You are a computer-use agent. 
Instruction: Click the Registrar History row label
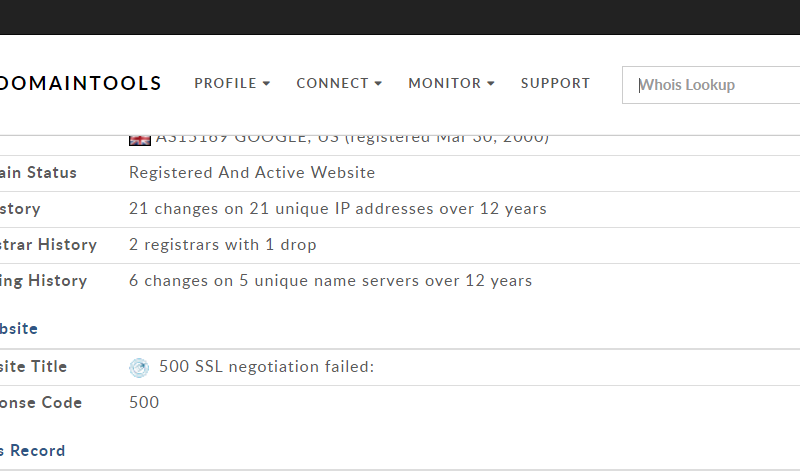pos(48,245)
